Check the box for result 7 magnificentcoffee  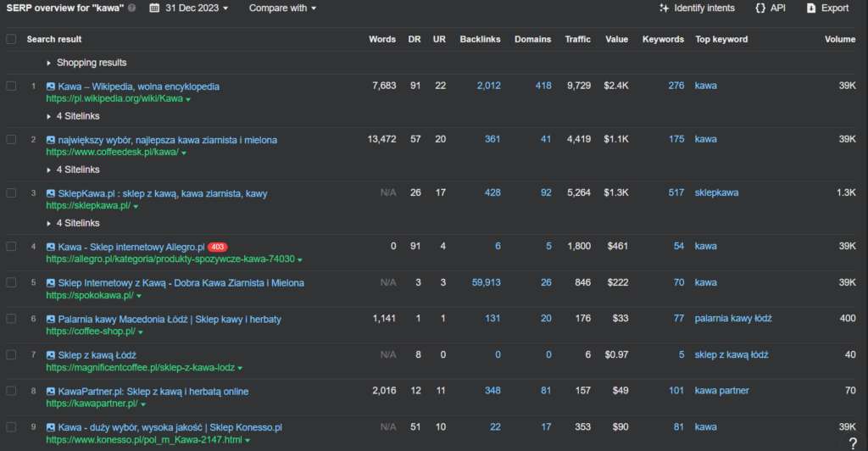11,354
